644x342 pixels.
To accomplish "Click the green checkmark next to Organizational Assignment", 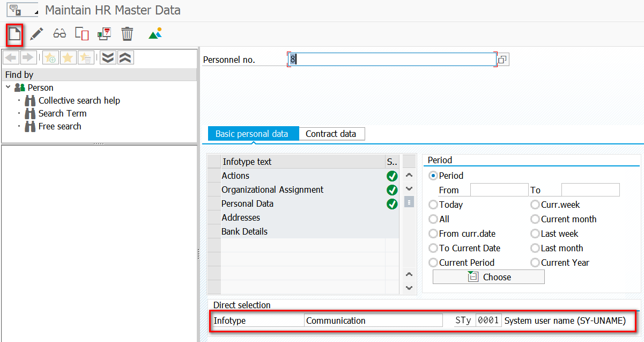I will [392, 190].
